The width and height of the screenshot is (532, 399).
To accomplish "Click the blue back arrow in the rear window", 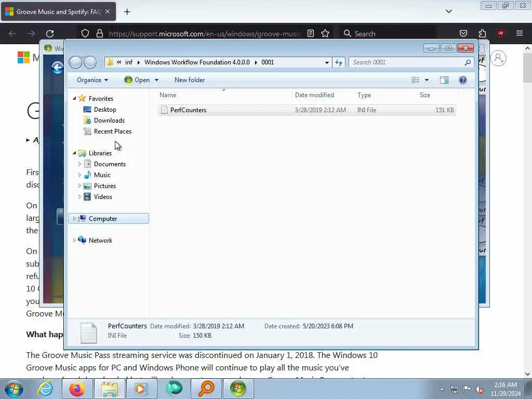I will pos(57,68).
